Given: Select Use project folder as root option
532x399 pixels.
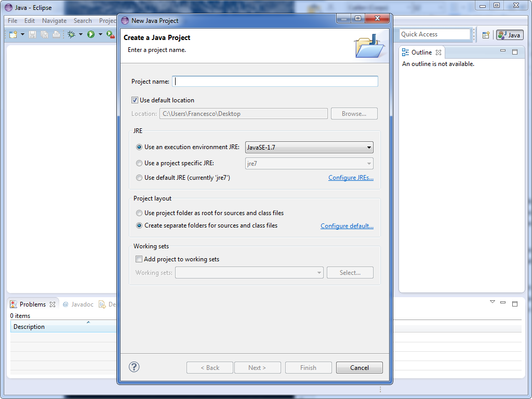Looking at the screenshot, I should [x=139, y=213].
